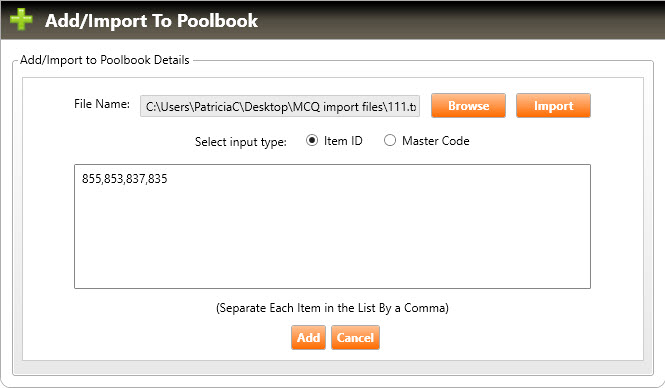The height and width of the screenshot is (388, 665).
Task: Click the dark header bar empty area
Action: click(458, 20)
